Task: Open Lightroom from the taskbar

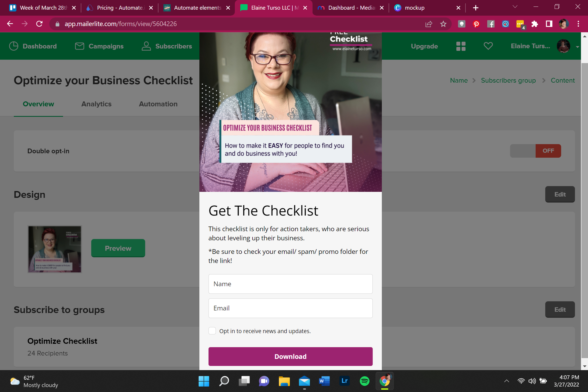Action: click(x=345, y=381)
